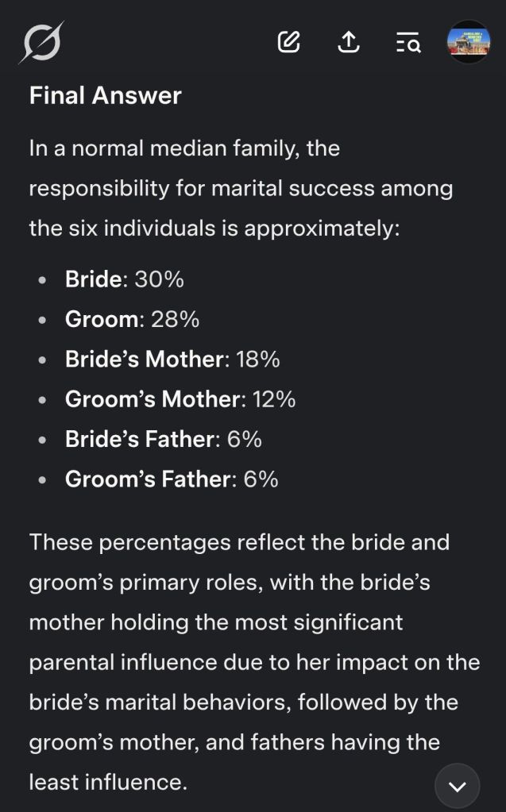Screen dimensions: 506x812
Task: Click the 'These percentages reflect' paragraph
Action: click(254, 662)
